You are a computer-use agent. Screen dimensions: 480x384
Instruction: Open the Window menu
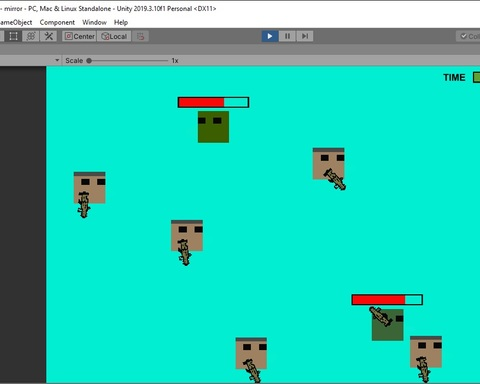[x=94, y=22]
